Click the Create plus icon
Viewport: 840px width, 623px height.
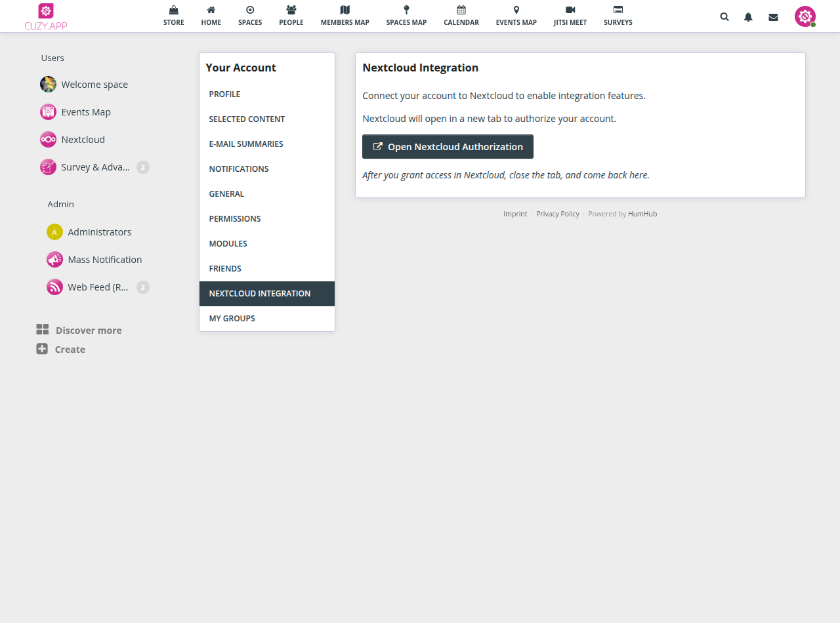(42, 349)
